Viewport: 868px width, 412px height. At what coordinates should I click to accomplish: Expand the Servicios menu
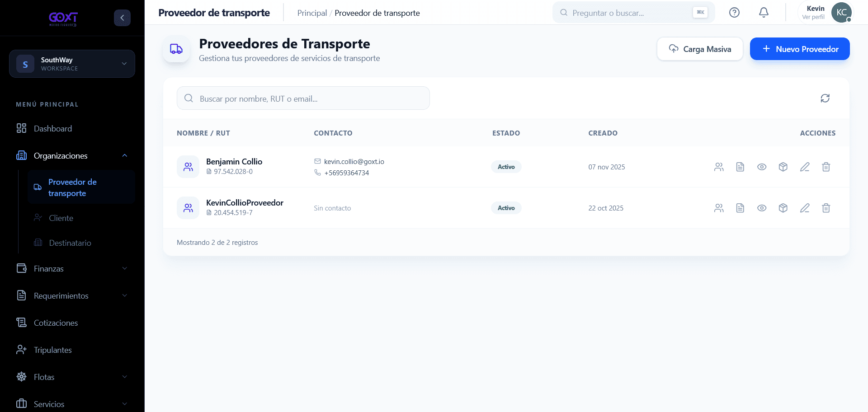(x=72, y=404)
